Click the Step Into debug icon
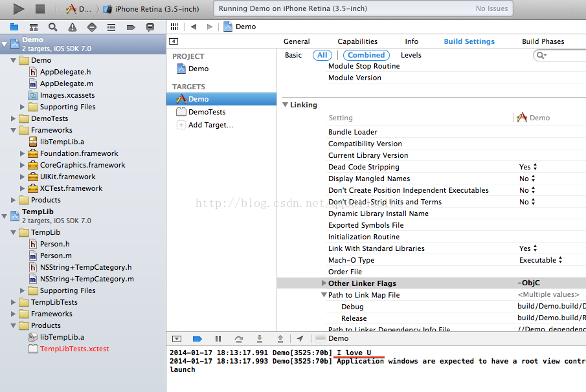 coord(260,338)
